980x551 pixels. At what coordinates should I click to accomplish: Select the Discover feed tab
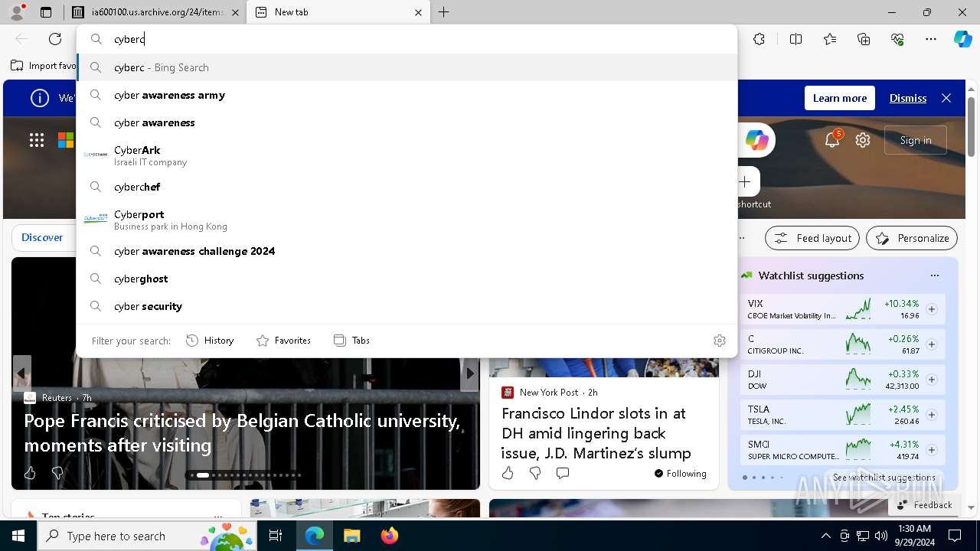(x=42, y=237)
